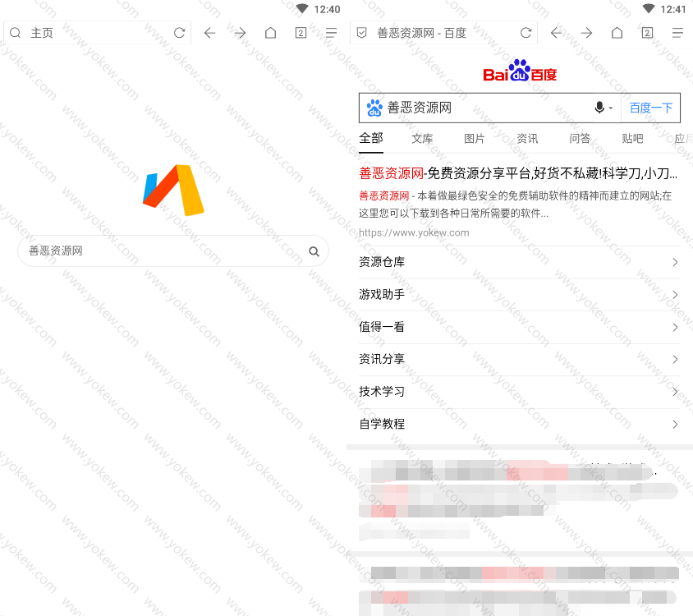Screen dimensions: 693x616
Task: Open the tab switcher on the Baidu page toolbar
Action: (647, 33)
